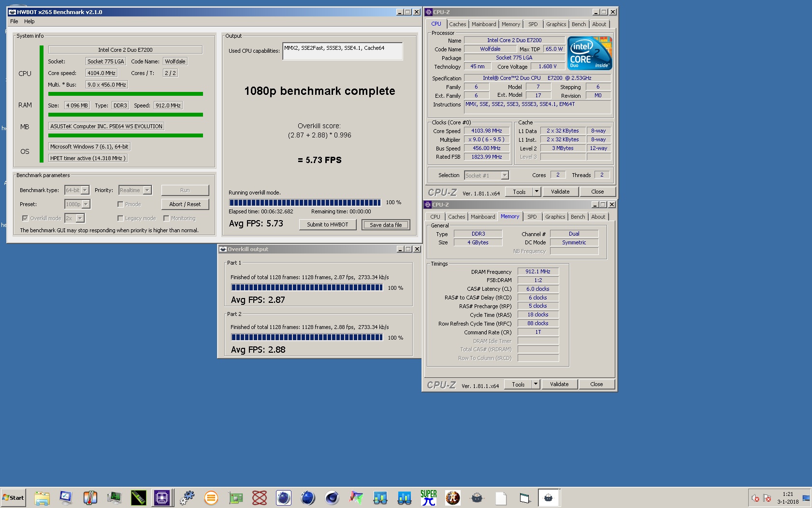This screenshot has height=508, width=812.
Task: Click the Abort / Reset button
Action: pos(185,204)
